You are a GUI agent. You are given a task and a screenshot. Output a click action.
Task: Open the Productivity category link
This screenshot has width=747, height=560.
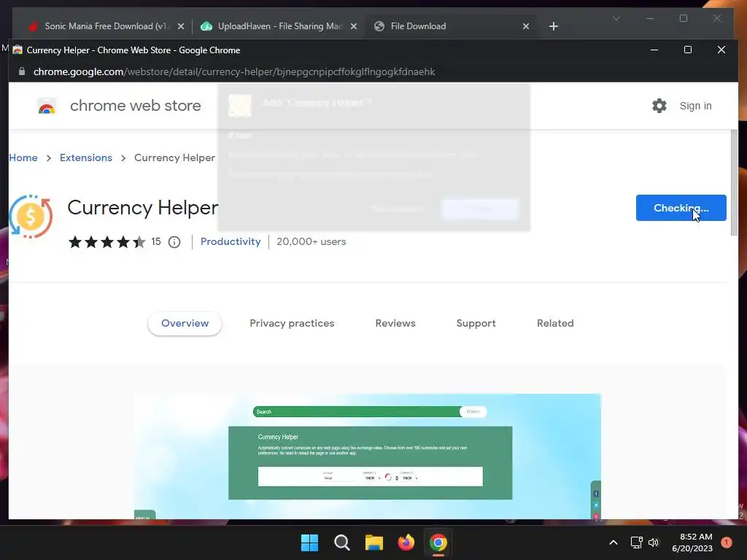pos(231,241)
